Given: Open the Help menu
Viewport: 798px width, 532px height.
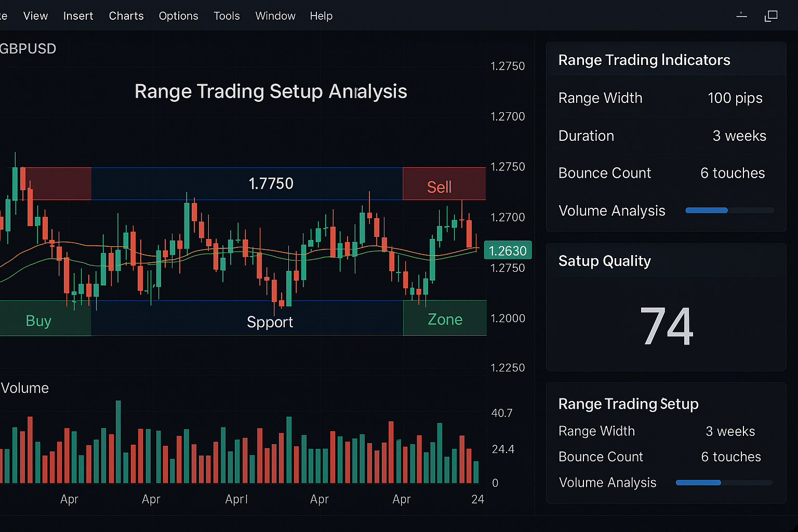Looking at the screenshot, I should click(321, 16).
